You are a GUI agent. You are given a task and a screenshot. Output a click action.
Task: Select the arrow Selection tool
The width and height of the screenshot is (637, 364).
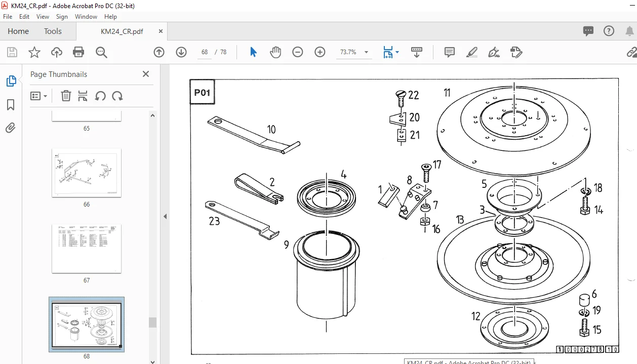coord(254,52)
